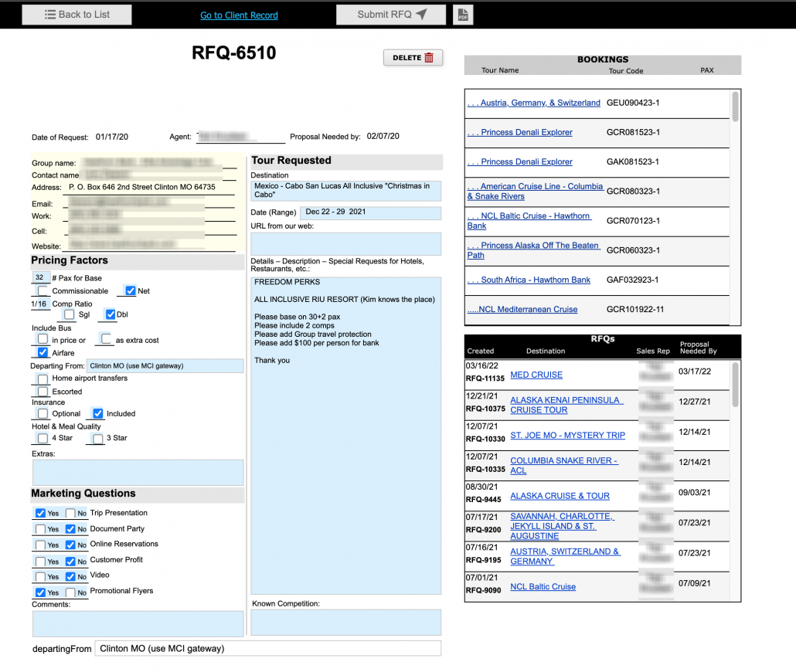Open the MED CRUISE RFQ link

tap(536, 375)
